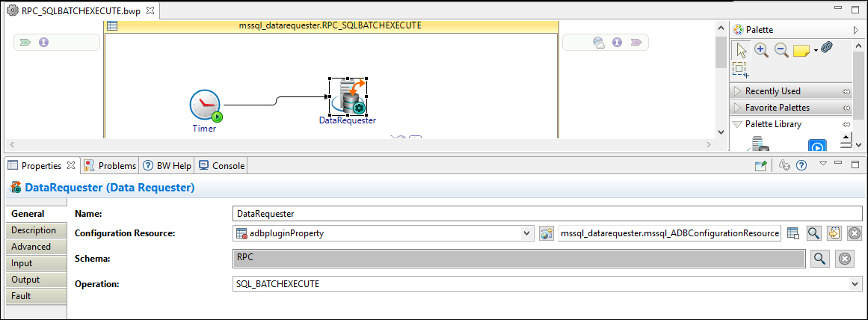Open the Problems view tab
The image size is (868, 320).
(110, 165)
